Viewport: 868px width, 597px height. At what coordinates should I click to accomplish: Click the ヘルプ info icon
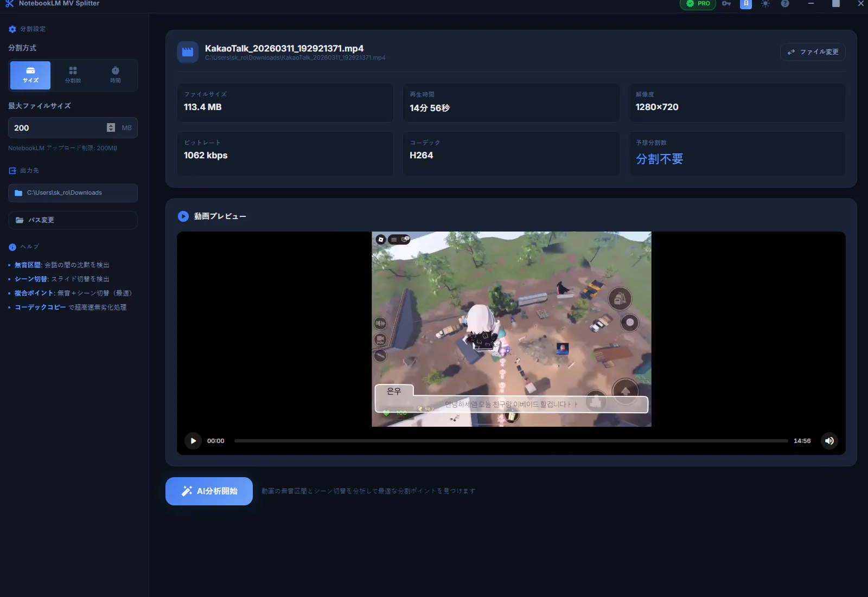coord(12,247)
